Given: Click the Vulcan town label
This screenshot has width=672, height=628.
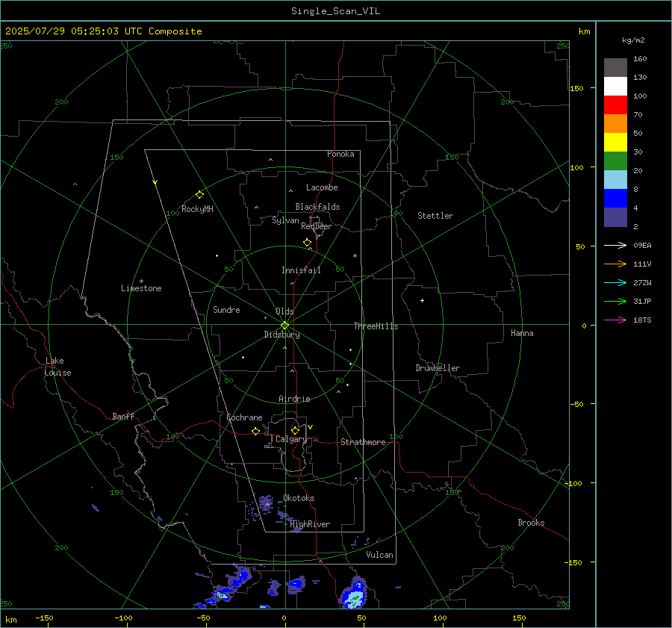Looking at the screenshot, I should [379, 555].
